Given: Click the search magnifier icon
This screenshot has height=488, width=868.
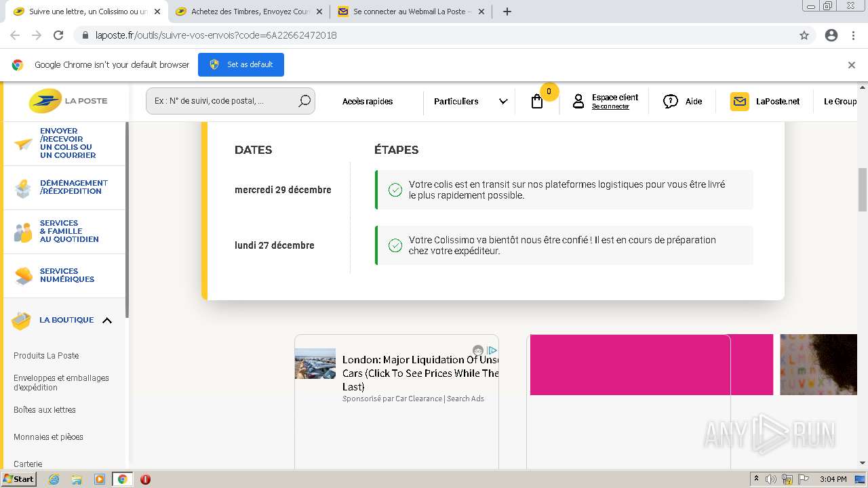Looking at the screenshot, I should coord(304,101).
